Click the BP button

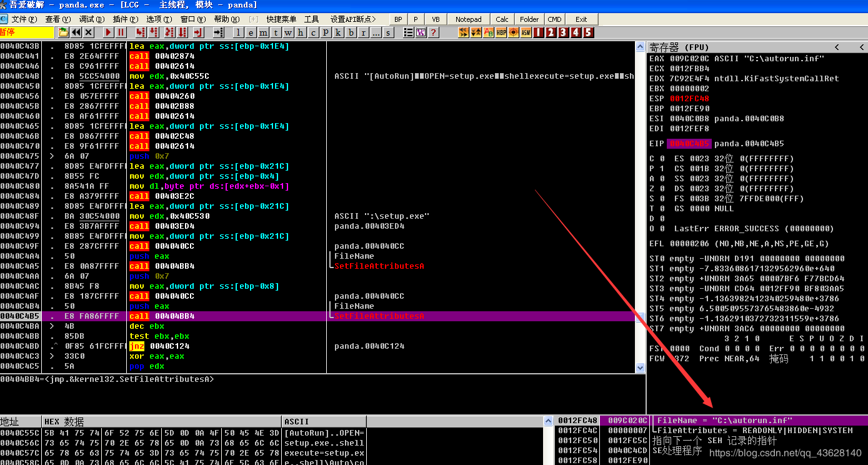click(x=398, y=19)
